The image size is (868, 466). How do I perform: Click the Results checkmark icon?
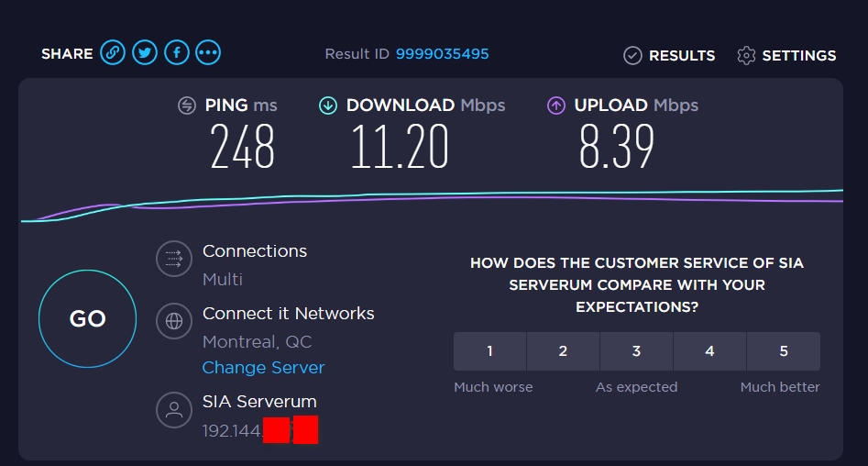click(632, 56)
